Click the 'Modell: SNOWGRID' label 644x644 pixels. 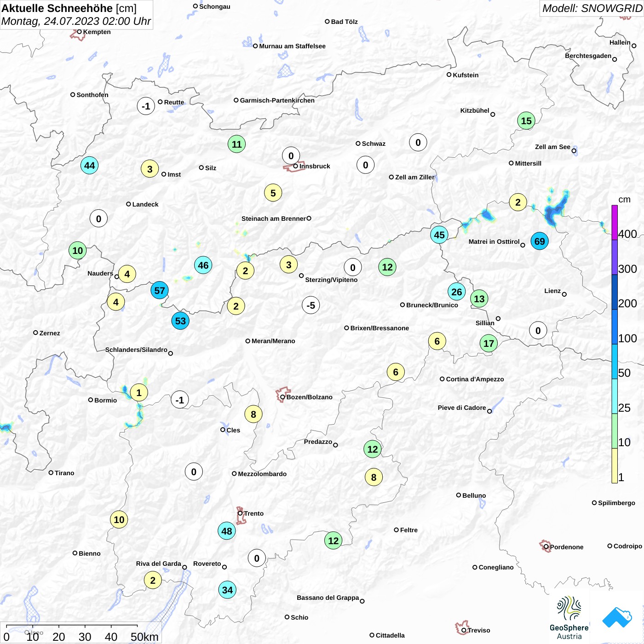pos(592,8)
